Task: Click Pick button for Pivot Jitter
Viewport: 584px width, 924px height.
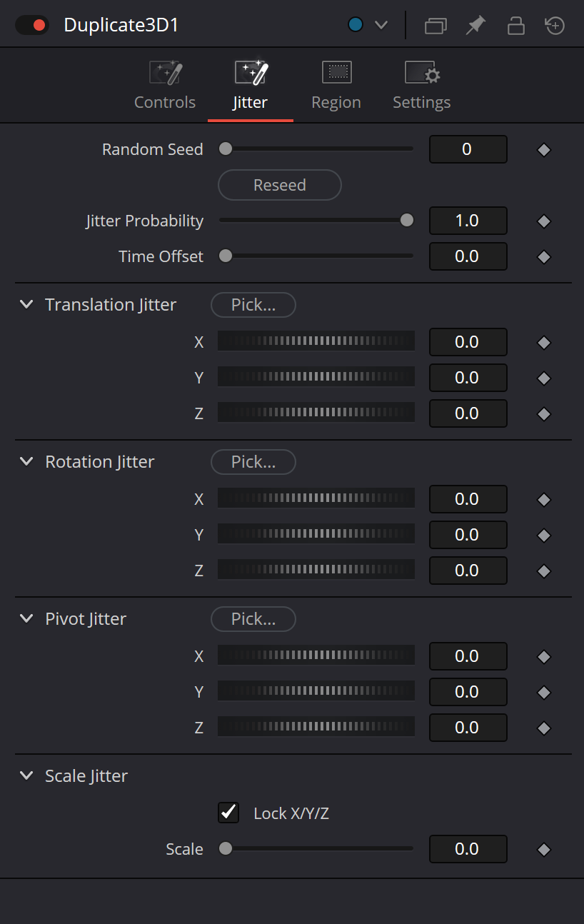Action: [x=253, y=619]
